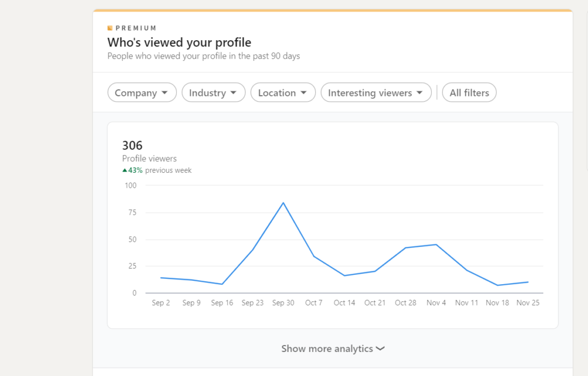The height and width of the screenshot is (376, 588).
Task: Expand Show more analytics
Action: coord(332,348)
